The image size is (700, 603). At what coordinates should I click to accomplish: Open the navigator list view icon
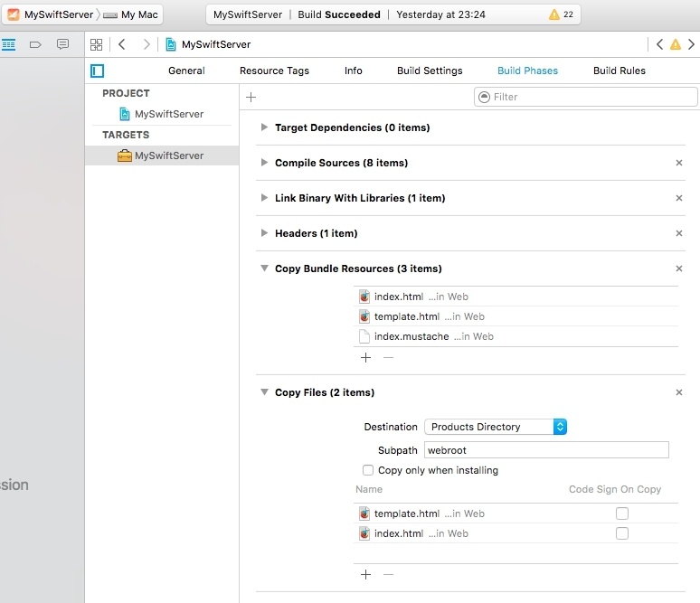pos(8,44)
